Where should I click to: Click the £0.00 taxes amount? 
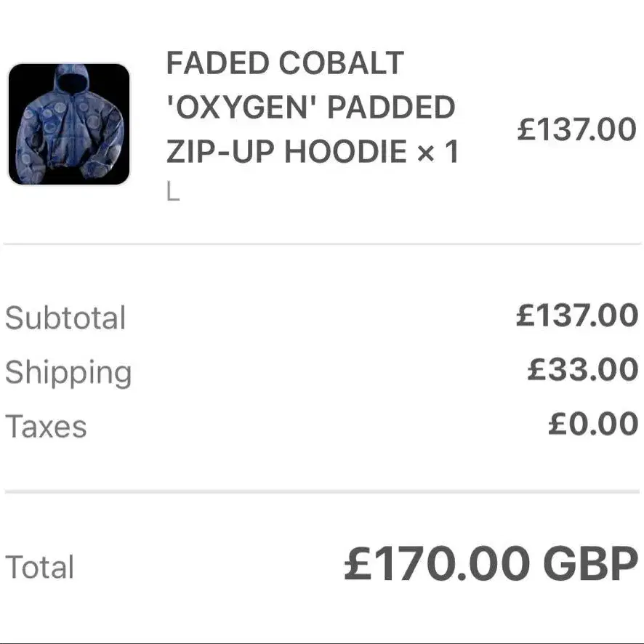(593, 424)
